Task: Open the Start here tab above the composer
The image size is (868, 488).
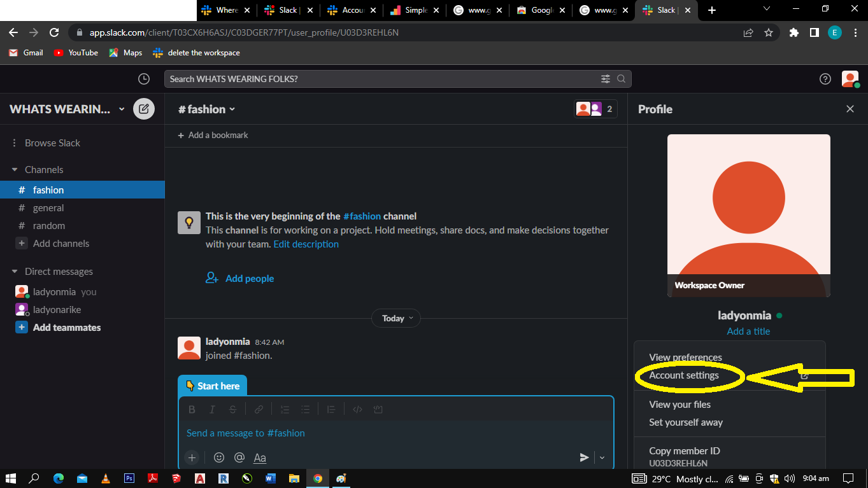Action: pyautogui.click(x=213, y=386)
